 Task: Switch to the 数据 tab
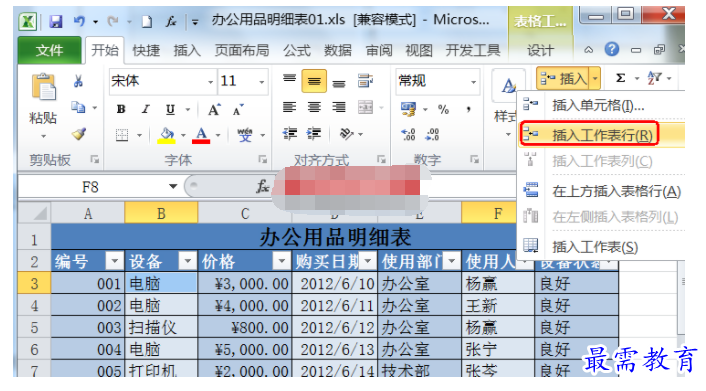tap(338, 50)
